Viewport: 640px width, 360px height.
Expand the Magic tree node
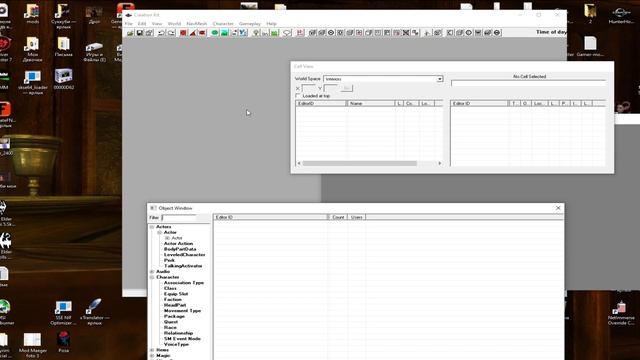point(152,356)
